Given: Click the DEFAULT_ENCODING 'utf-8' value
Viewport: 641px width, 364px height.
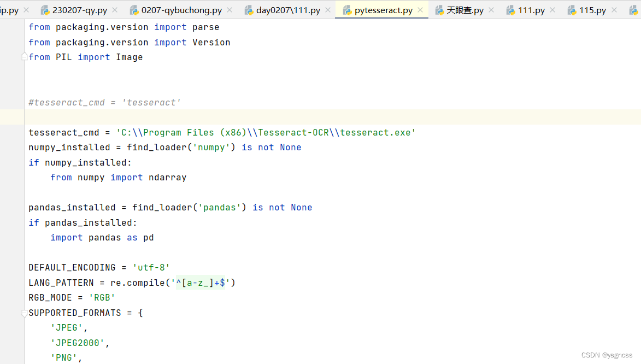Looking at the screenshot, I should tap(151, 267).
